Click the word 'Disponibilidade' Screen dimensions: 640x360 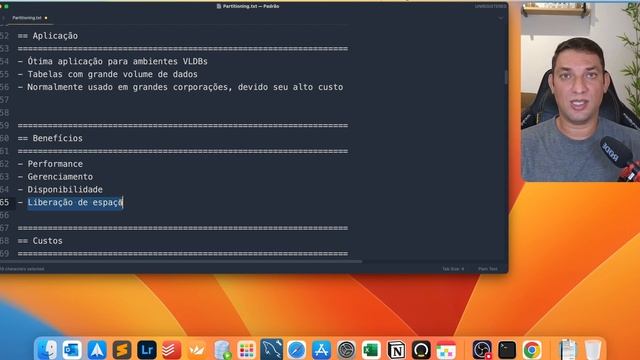[65, 189]
